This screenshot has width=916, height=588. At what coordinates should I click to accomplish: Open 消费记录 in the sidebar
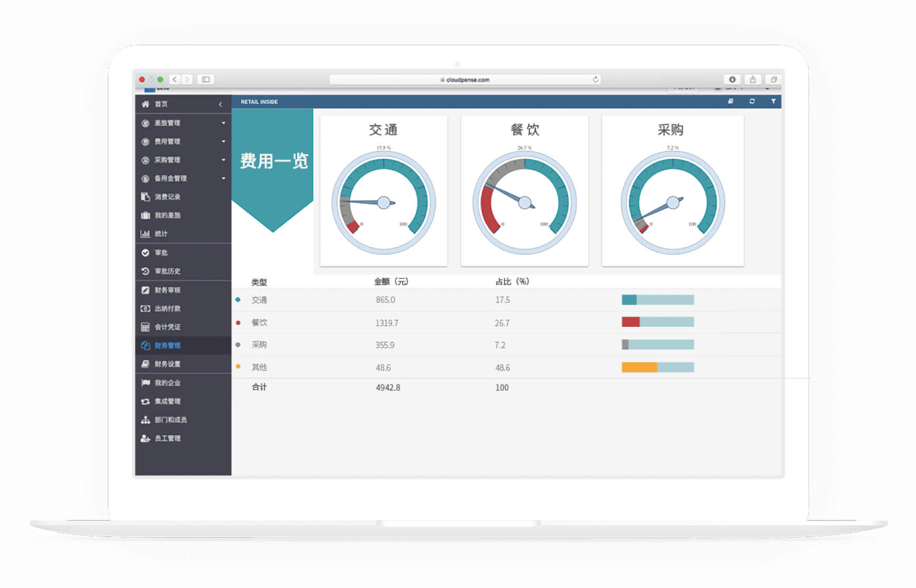click(x=183, y=197)
